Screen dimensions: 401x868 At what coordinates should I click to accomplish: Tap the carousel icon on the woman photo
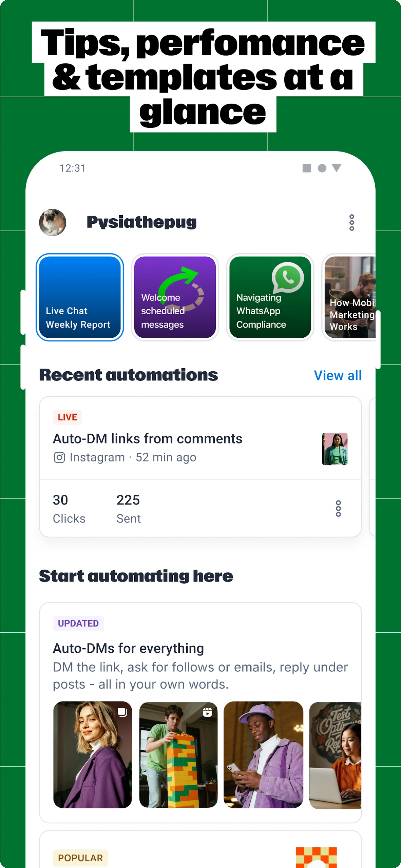click(122, 712)
